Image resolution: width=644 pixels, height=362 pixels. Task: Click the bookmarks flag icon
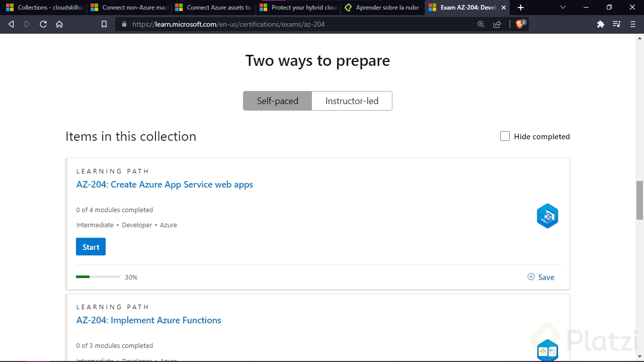tap(104, 24)
